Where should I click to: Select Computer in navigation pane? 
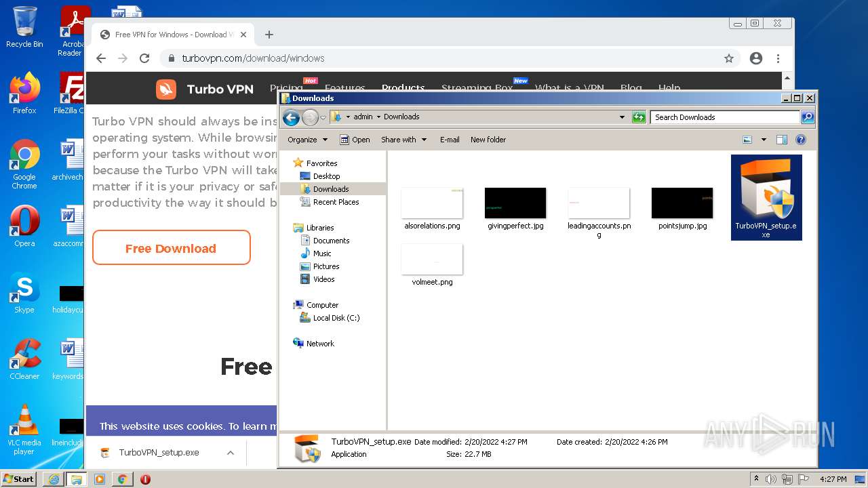tap(322, 305)
